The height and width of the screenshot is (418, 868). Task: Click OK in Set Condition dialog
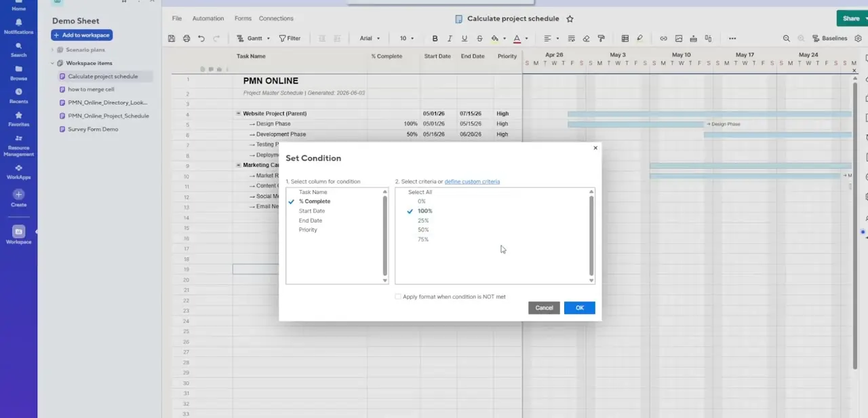580,308
